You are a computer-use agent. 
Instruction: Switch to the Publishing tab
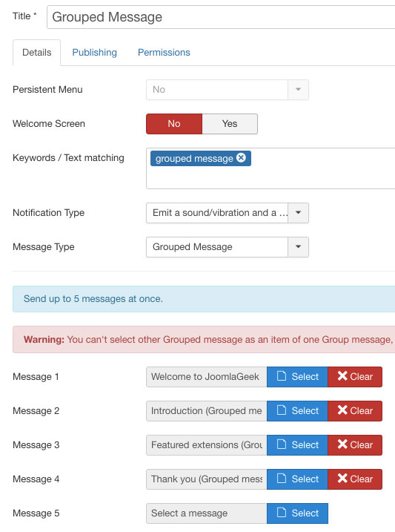[95, 53]
